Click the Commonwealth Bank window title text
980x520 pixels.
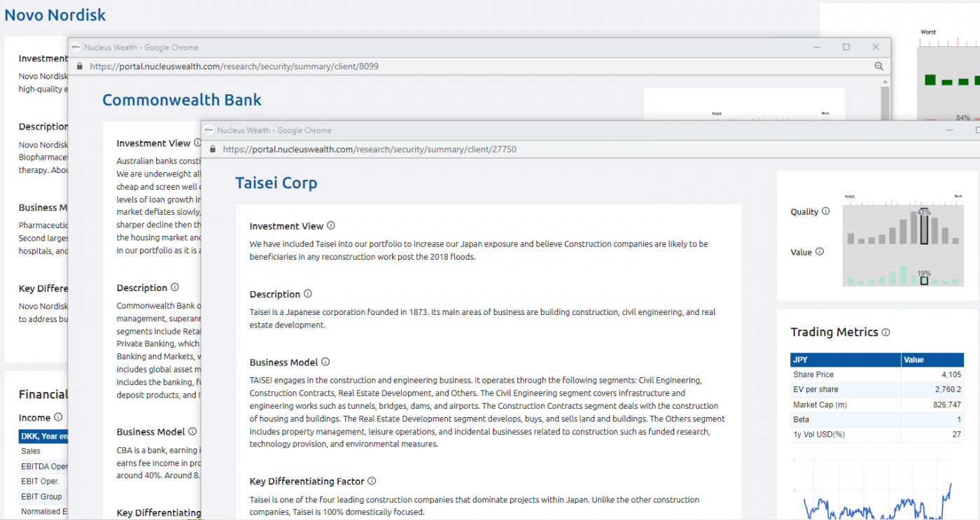click(x=141, y=48)
